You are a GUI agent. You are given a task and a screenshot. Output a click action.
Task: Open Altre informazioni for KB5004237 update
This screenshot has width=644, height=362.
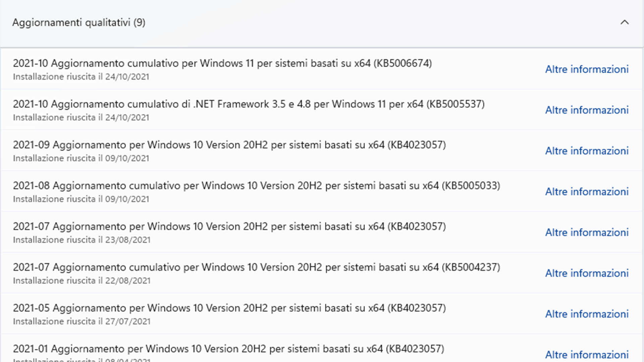tap(587, 273)
